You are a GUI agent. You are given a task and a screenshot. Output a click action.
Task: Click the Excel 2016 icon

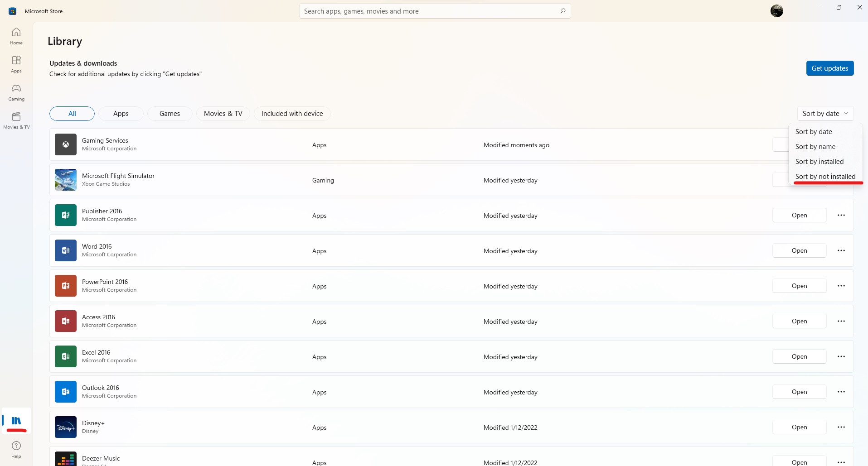pyautogui.click(x=66, y=356)
